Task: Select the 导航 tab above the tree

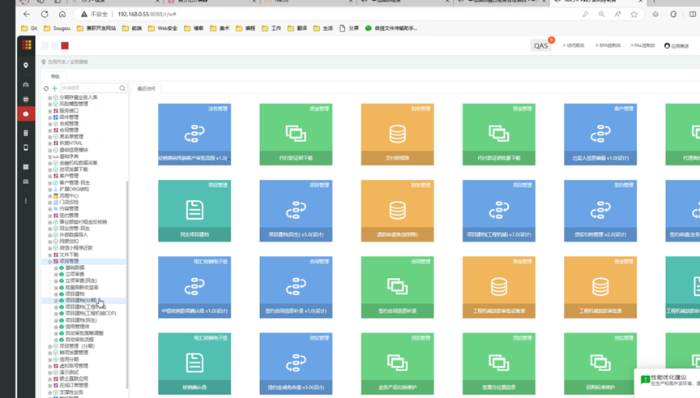Action: coord(55,76)
